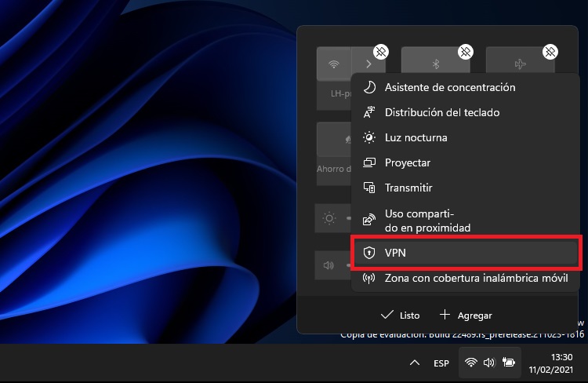Pick Transmitir from the add menu
588x383 pixels.
coord(465,188)
